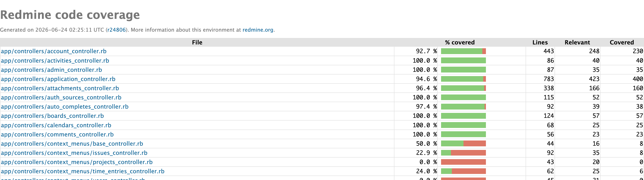Open the r24806 revision link
This screenshot has width=644, height=180.
click(116, 30)
